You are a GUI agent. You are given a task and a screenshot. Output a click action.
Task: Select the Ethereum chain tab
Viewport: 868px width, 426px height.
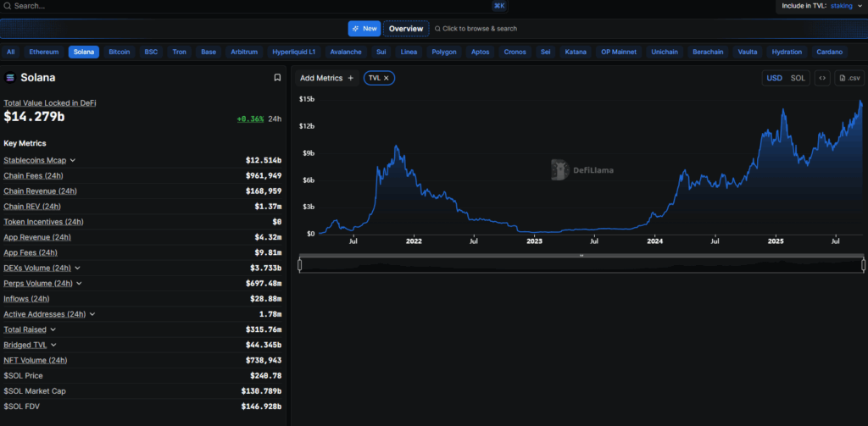(44, 52)
